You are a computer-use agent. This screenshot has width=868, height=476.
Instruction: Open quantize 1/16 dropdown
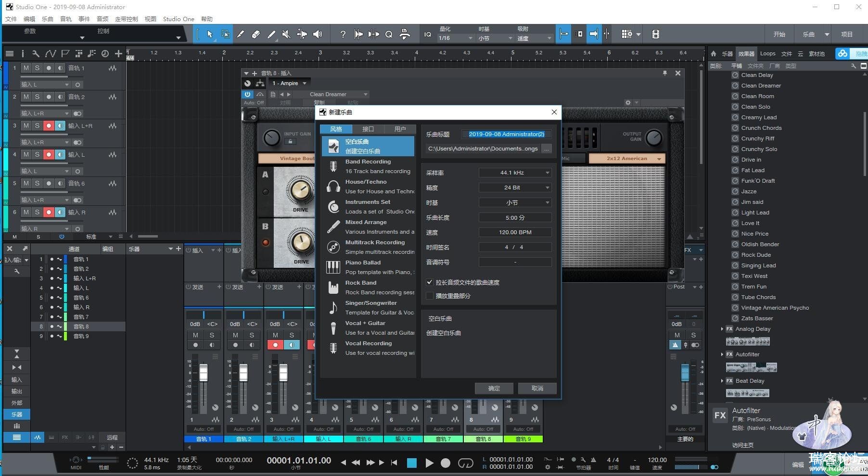click(456, 38)
